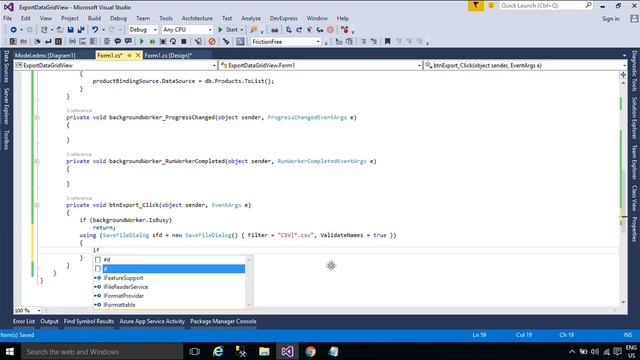The image size is (640, 360).
Task: Click the Stop square icon
Action: [x=184, y=42]
